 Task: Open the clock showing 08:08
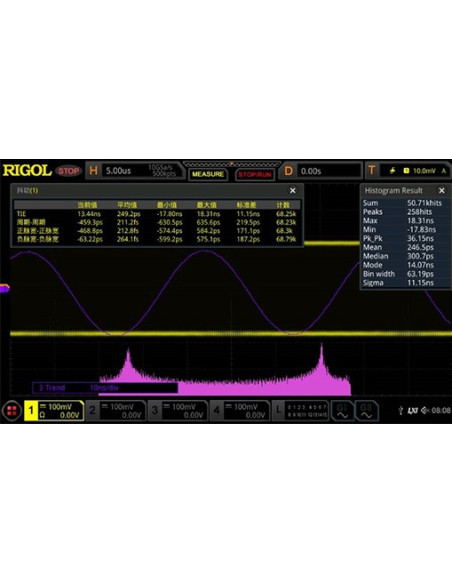(442, 410)
